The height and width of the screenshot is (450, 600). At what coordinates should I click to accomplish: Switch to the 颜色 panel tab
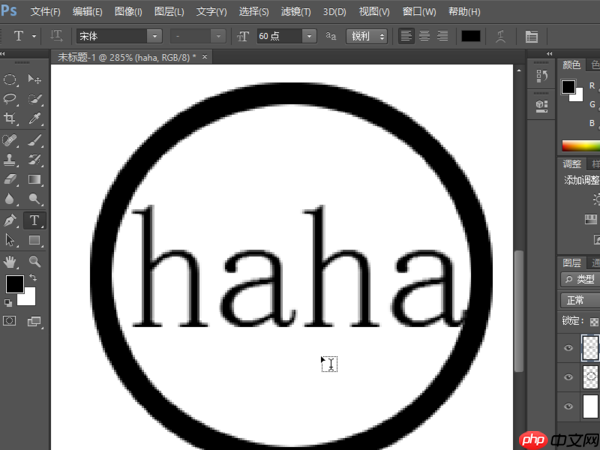click(x=571, y=65)
